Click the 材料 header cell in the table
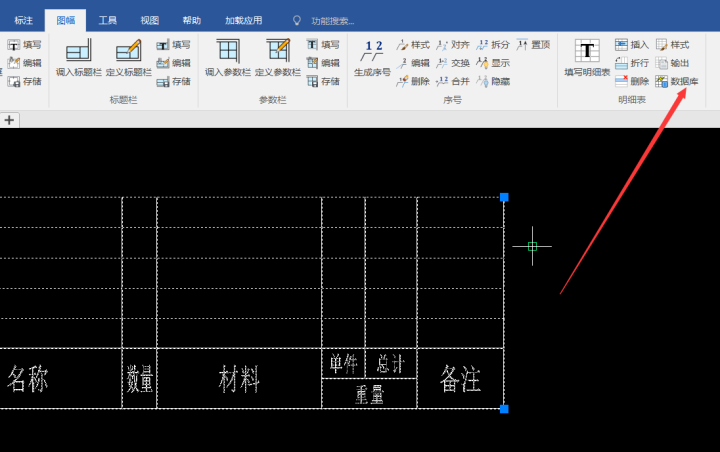Screen dimensions: 720x452 coord(239,379)
